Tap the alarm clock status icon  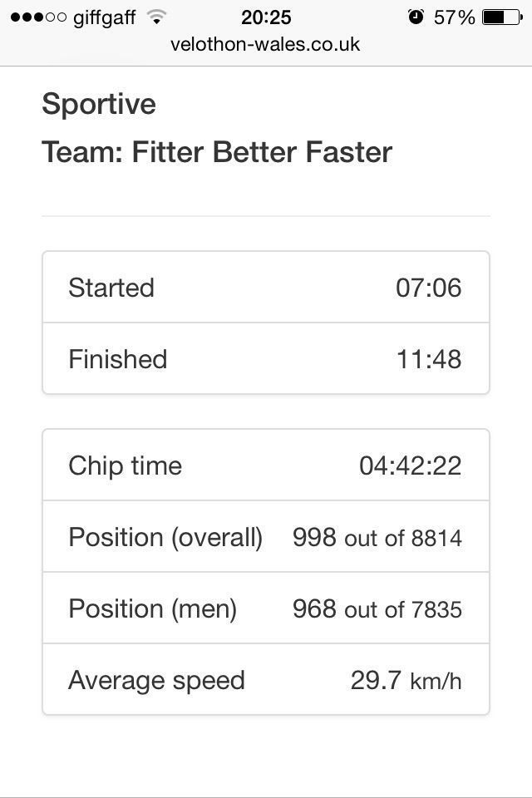416,17
